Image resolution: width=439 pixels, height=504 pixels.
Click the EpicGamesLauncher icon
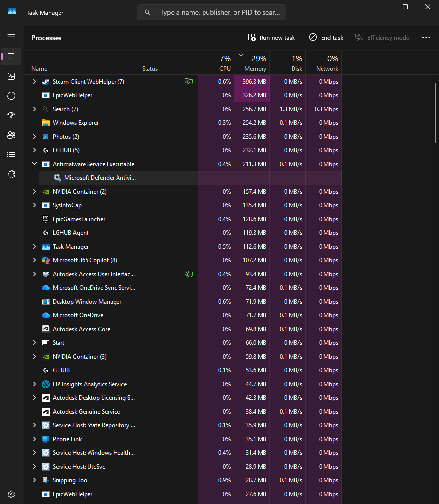pos(46,219)
